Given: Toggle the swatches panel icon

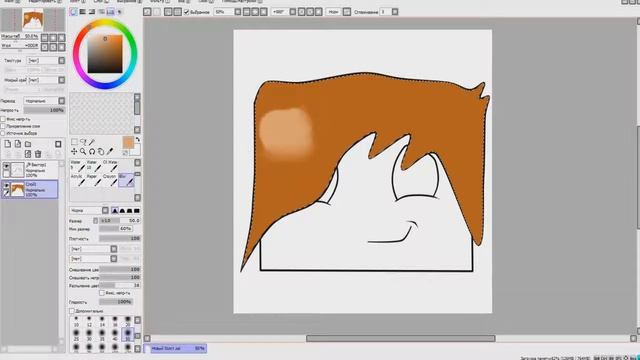Looking at the screenshot, I should pos(111,12).
